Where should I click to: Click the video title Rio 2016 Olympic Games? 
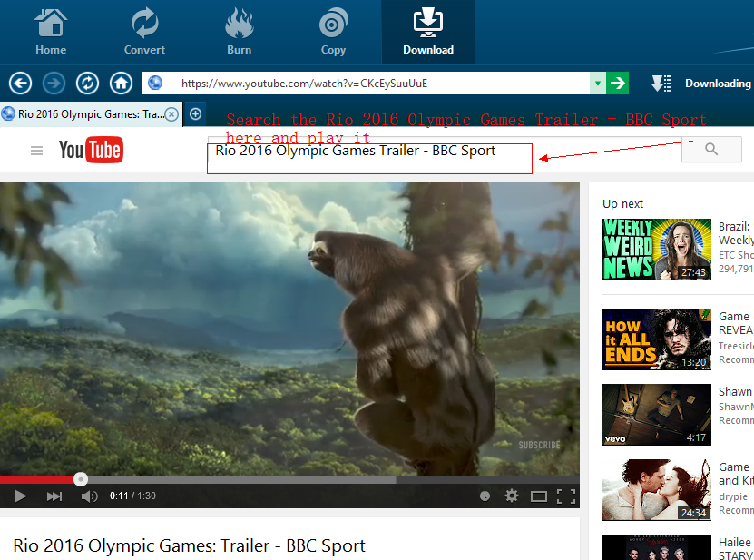tap(189, 546)
